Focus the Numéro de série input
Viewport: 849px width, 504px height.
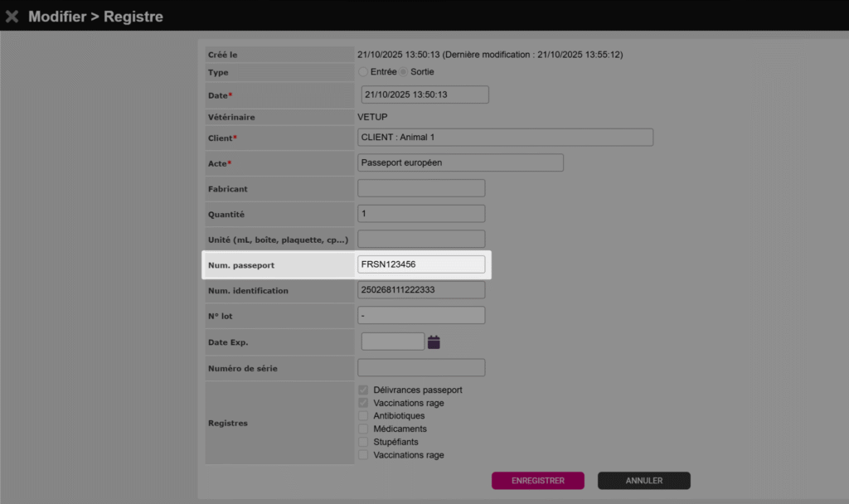tap(421, 367)
